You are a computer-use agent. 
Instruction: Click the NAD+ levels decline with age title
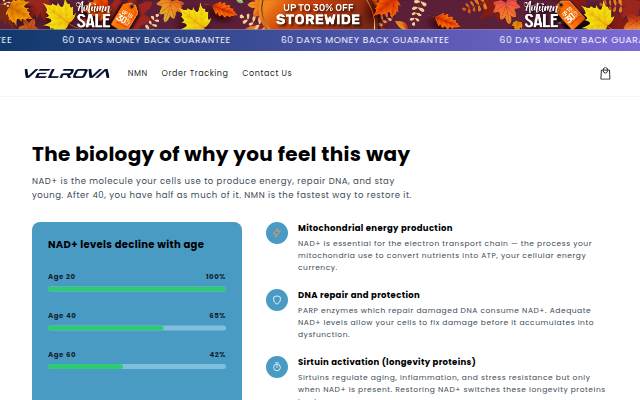(x=126, y=244)
